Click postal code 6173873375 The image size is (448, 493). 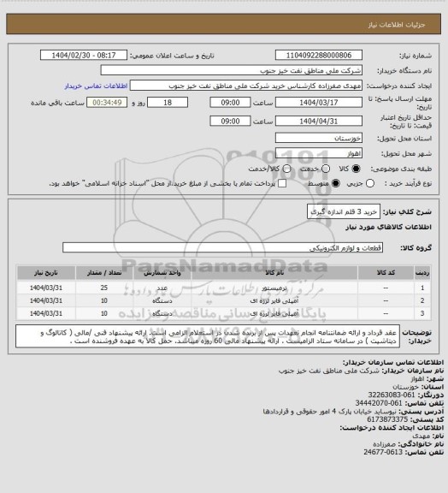[x=387, y=419]
